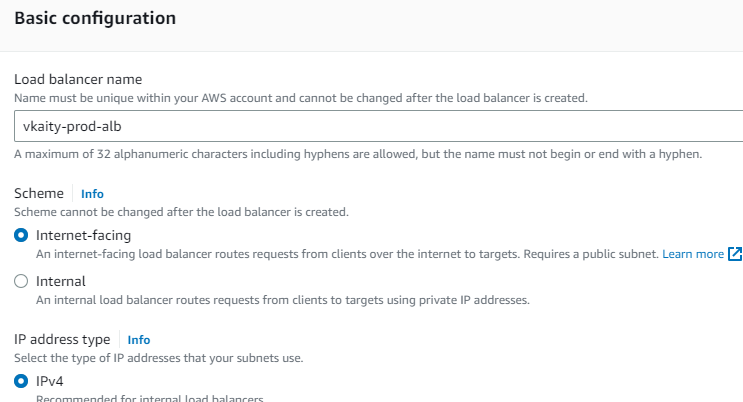Click the IPv4 option label
743x402 pixels.
[x=50, y=381]
